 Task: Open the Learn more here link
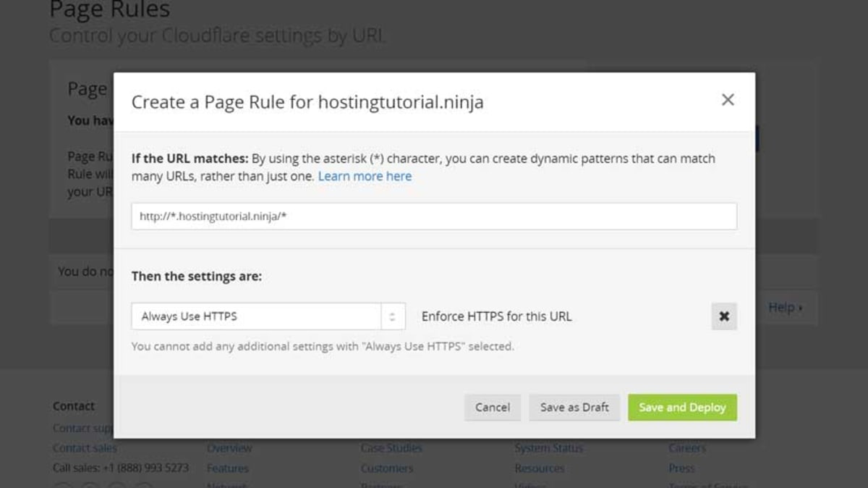[x=365, y=176]
